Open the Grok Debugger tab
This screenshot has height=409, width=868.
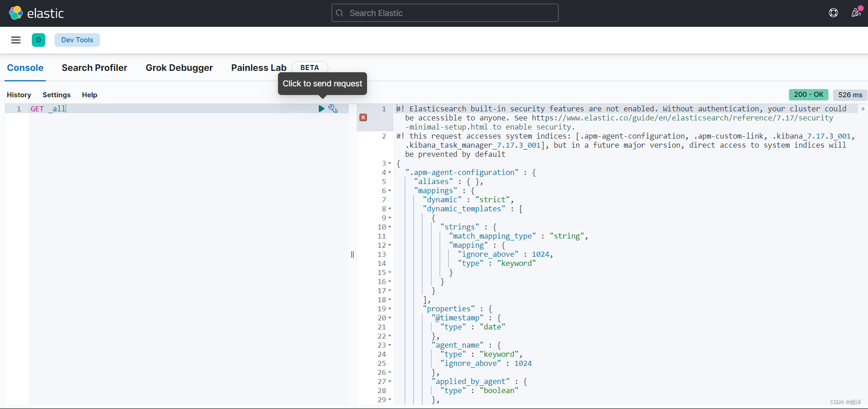coord(179,68)
